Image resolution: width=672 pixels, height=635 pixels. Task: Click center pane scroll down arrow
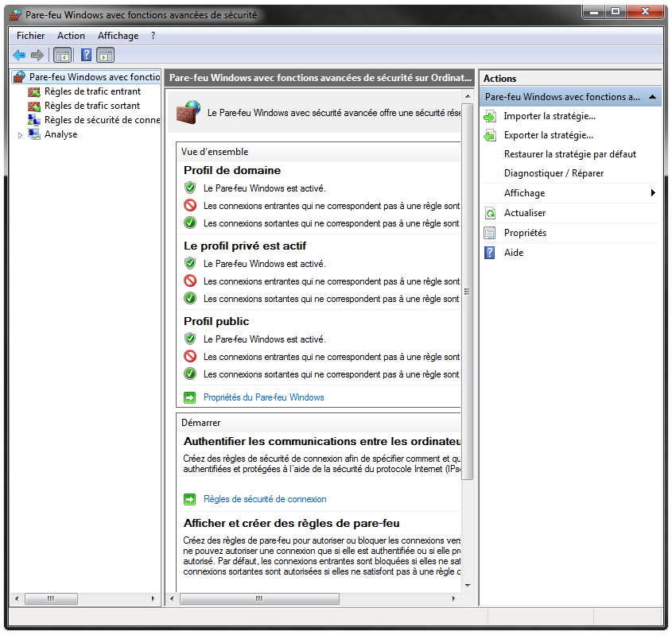coord(468,586)
